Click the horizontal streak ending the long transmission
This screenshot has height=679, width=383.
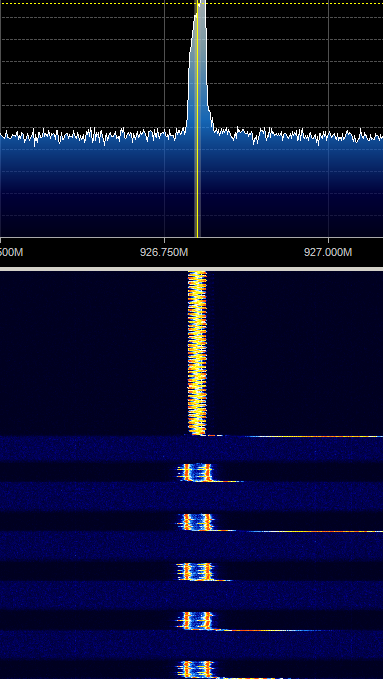point(295,436)
